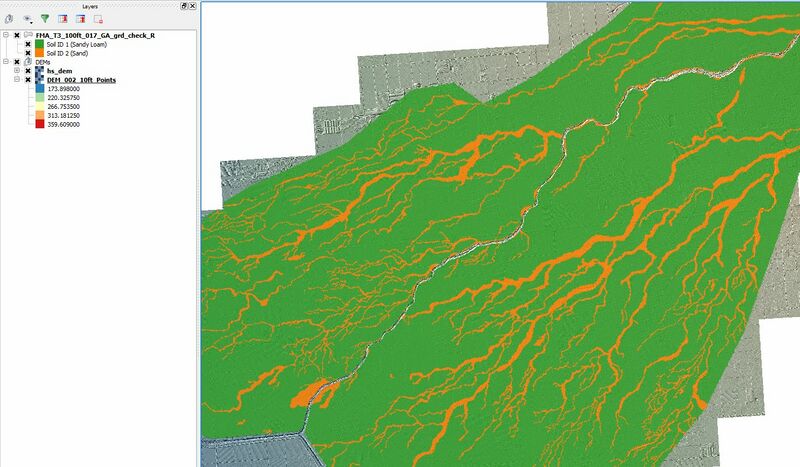The image size is (800, 467).
Task: Click the Add Group icon in Layers toolbar
Action: [x=9, y=18]
